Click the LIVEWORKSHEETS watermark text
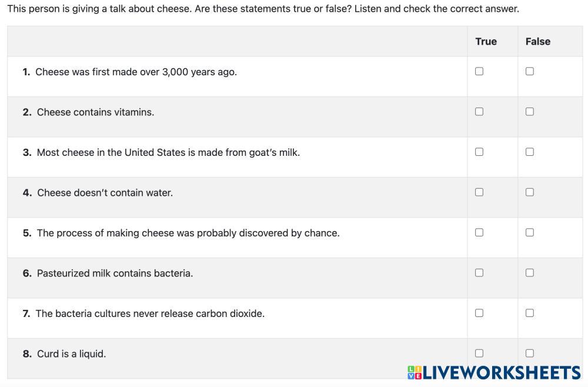The height and width of the screenshot is (387, 588). 502,373
